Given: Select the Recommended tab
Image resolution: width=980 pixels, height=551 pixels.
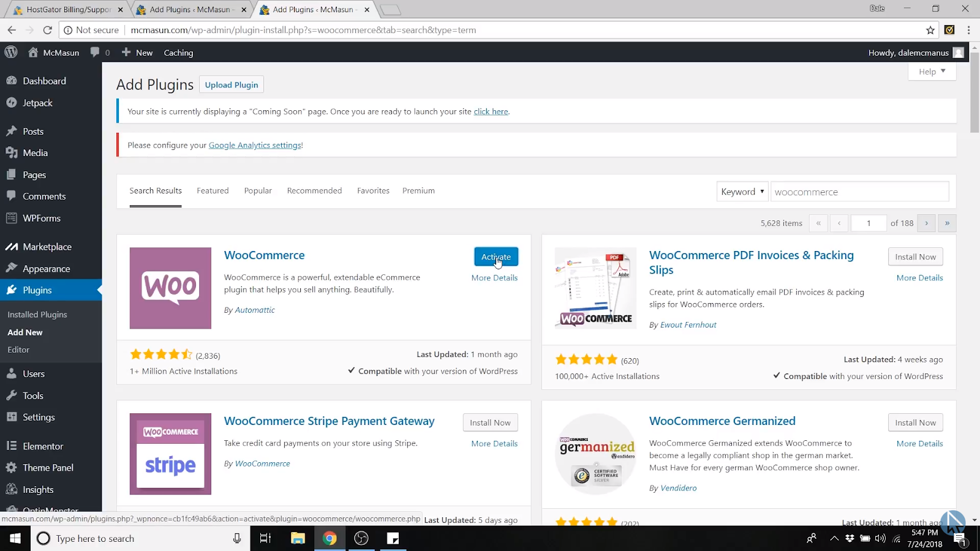Looking at the screenshot, I should click(x=314, y=190).
